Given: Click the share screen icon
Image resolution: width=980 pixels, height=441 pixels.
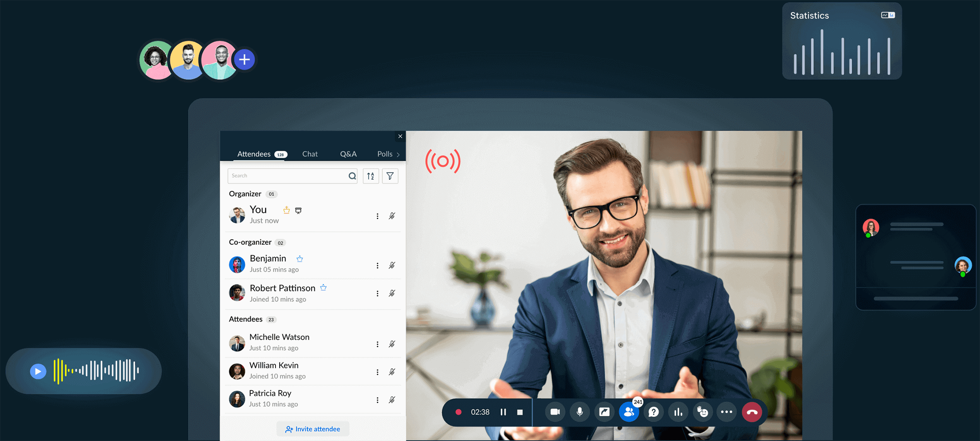Looking at the screenshot, I should (604, 412).
